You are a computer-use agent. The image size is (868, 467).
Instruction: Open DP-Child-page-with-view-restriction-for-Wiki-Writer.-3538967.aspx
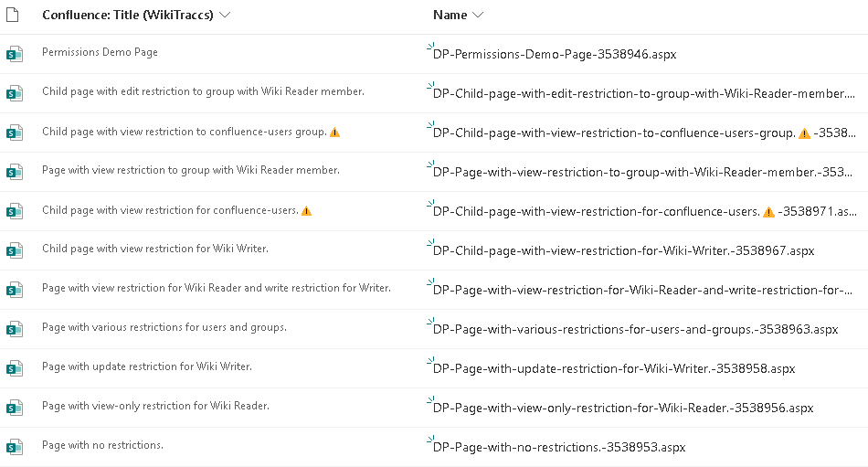tap(624, 251)
